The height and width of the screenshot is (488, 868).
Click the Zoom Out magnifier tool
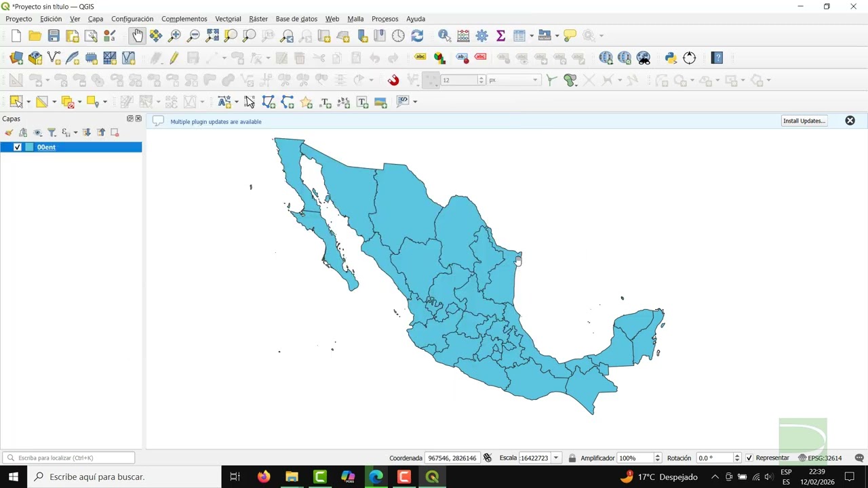pyautogui.click(x=193, y=36)
